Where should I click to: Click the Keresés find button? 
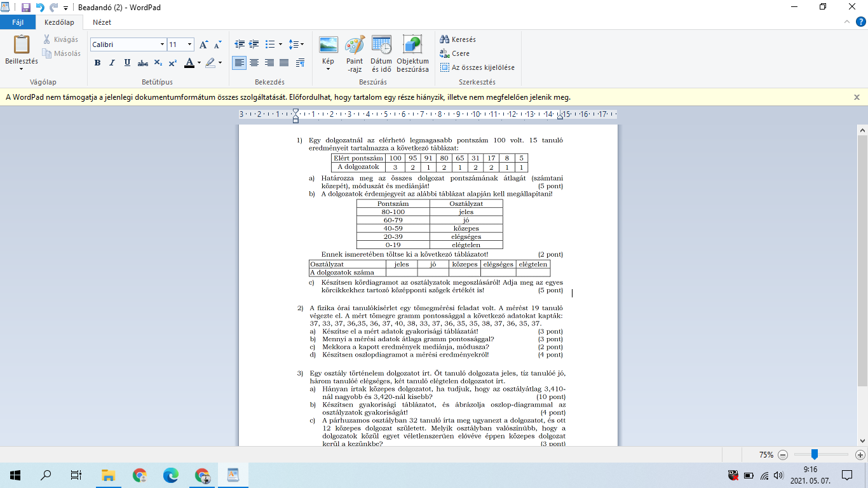pyautogui.click(x=458, y=39)
